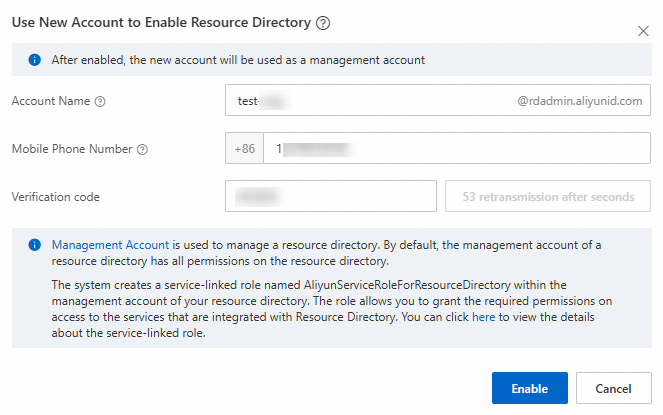Close the Resource Directory dialog with X
This screenshot has width=663, height=415.
[x=643, y=31]
